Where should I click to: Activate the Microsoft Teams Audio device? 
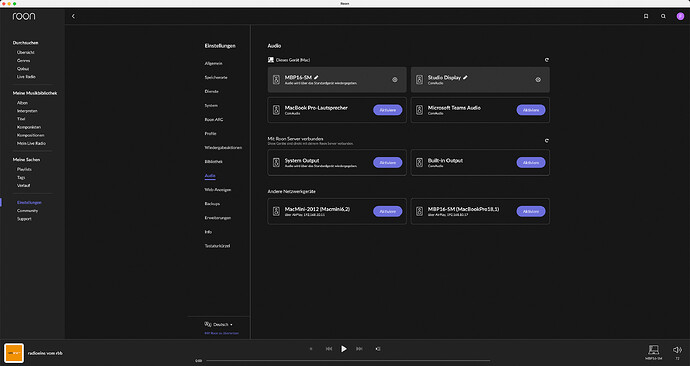coord(531,110)
